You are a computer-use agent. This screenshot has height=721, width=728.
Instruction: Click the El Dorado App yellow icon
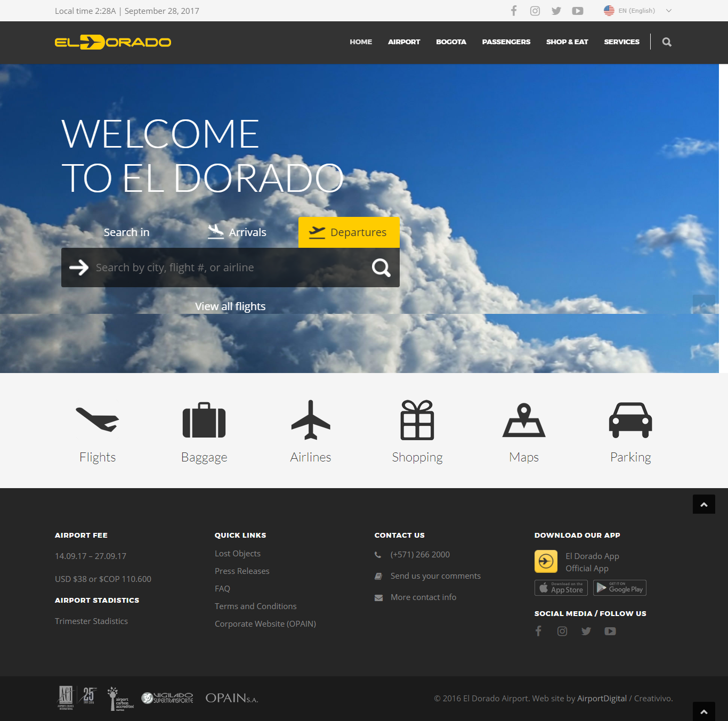(x=546, y=562)
